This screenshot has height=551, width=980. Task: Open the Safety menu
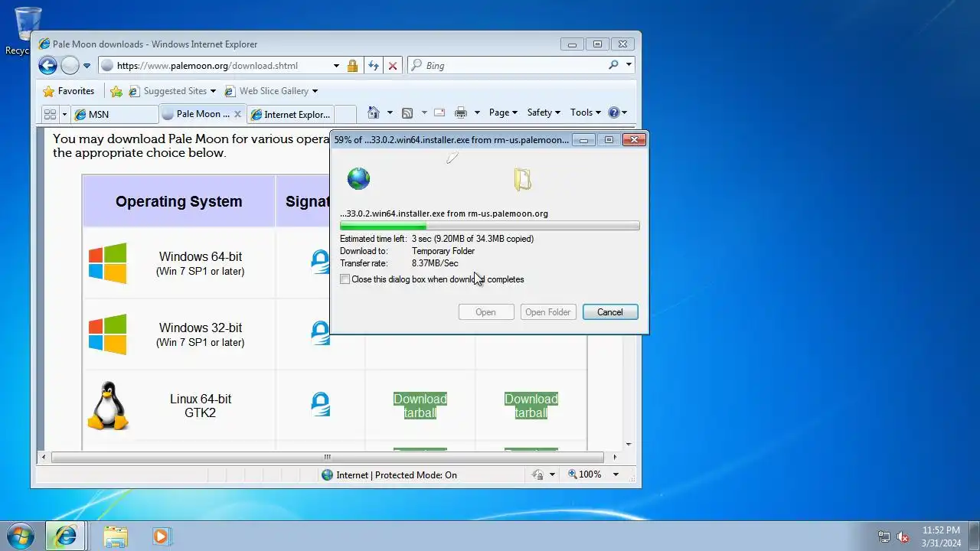[x=544, y=112]
